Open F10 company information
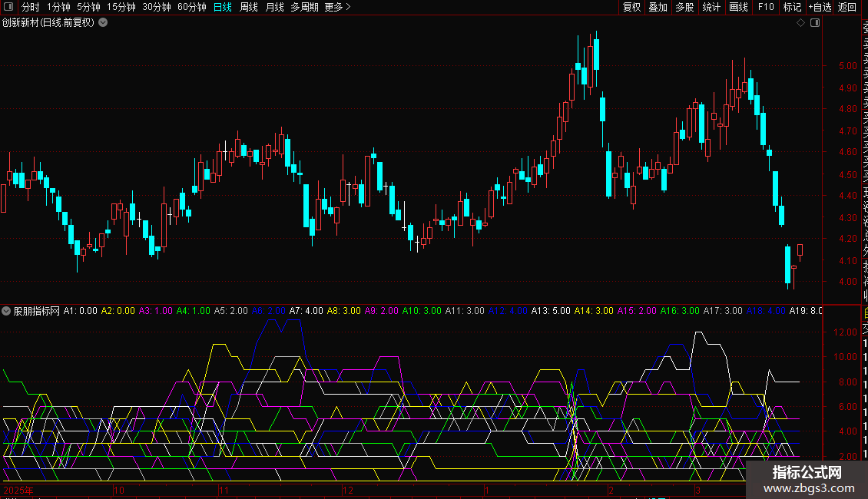This screenshot has width=868, height=499. pos(766,7)
